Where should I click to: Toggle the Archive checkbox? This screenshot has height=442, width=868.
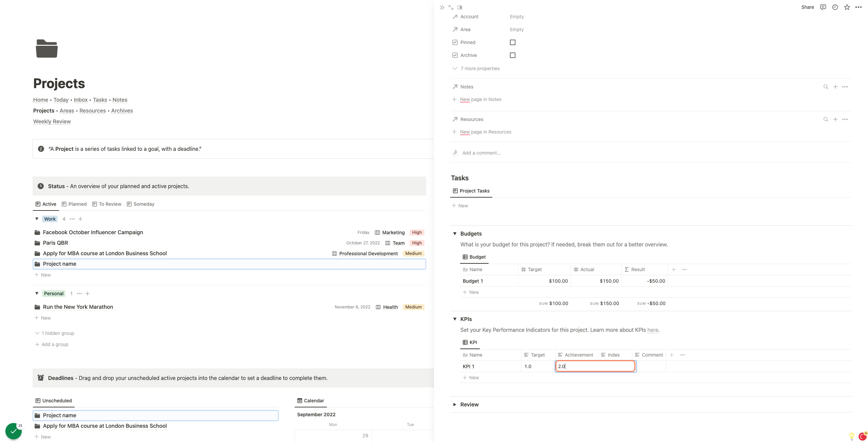pyautogui.click(x=513, y=55)
